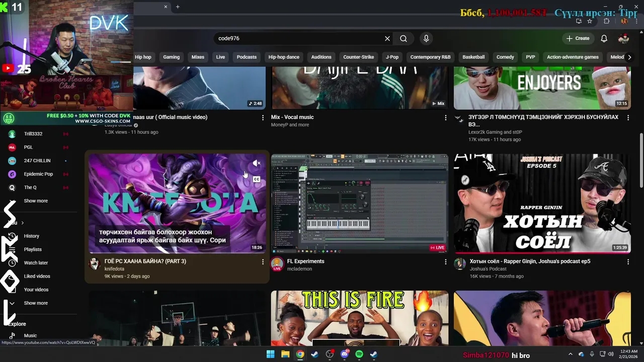Viewport: 644px width, 362px height.
Task: Select the Basketball chip
Action: (473, 57)
